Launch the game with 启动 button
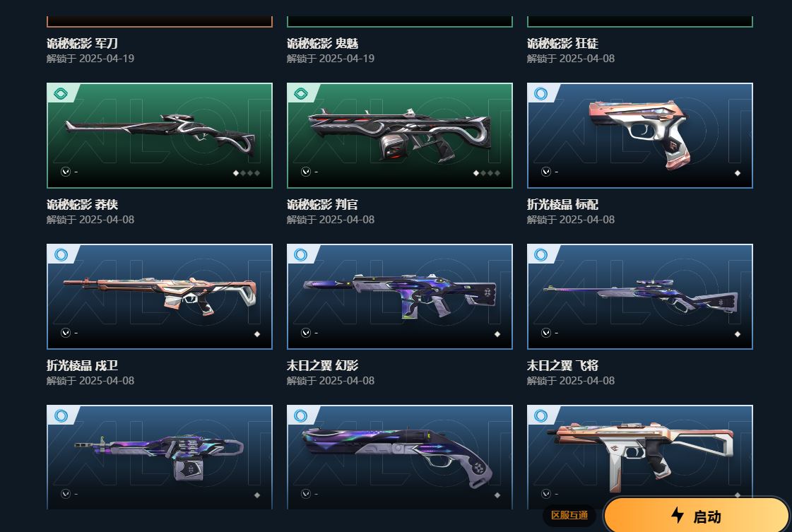 pos(697,515)
